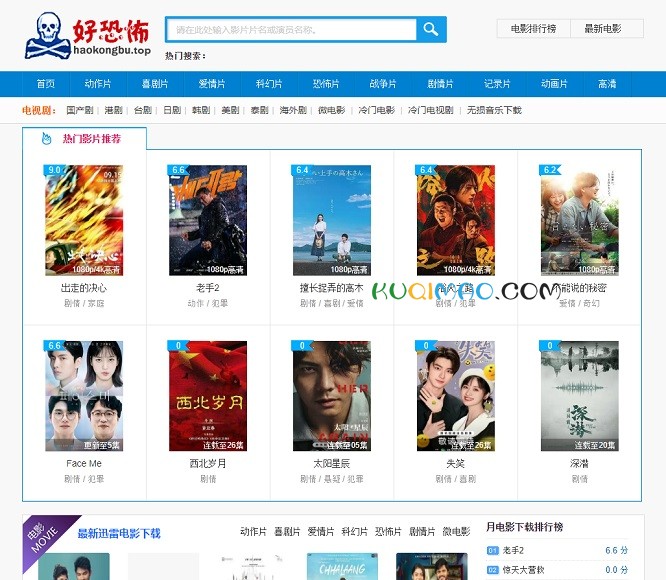Open the 失笑 poster
The width and height of the screenshot is (666, 580).
[456, 396]
